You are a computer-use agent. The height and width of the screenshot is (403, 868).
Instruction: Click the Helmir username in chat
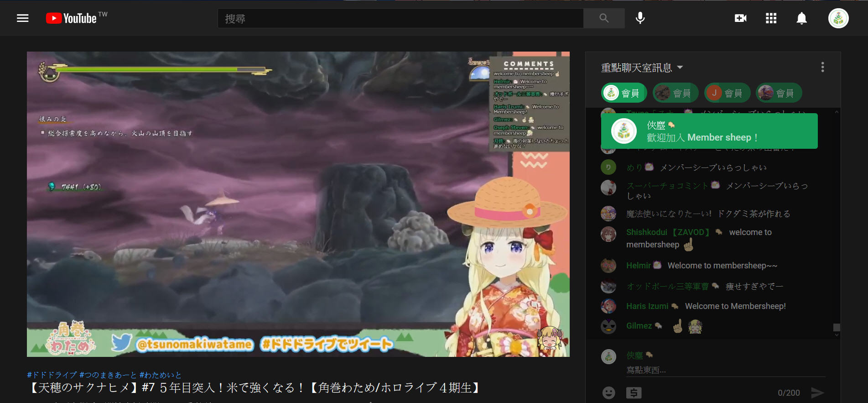point(639,266)
